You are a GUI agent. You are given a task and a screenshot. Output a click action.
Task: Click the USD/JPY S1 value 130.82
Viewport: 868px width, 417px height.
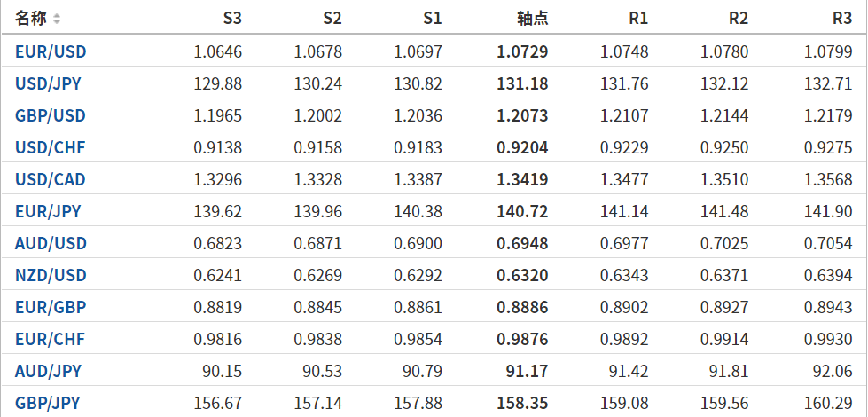tap(420, 84)
